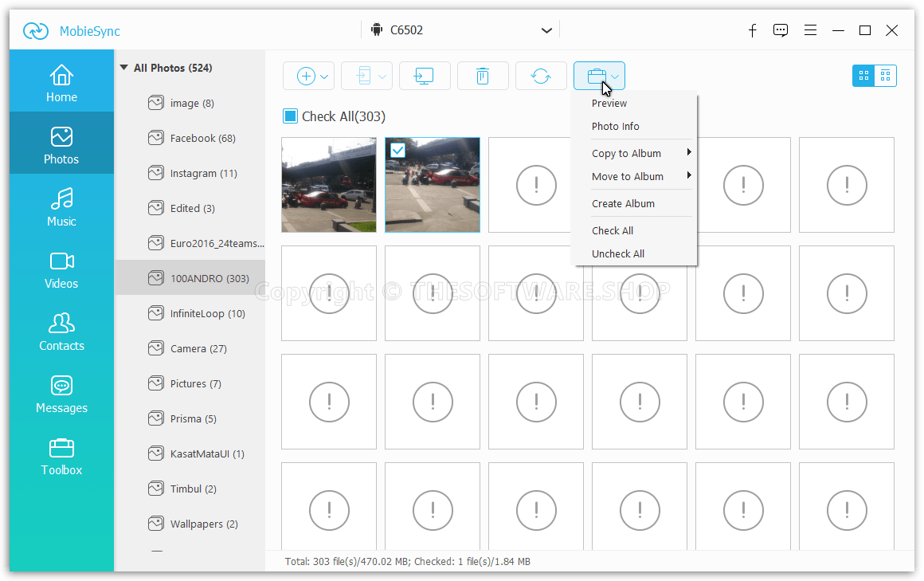The width and height of the screenshot is (924, 581).
Task: Open the Instagram (11) album
Action: coord(190,174)
